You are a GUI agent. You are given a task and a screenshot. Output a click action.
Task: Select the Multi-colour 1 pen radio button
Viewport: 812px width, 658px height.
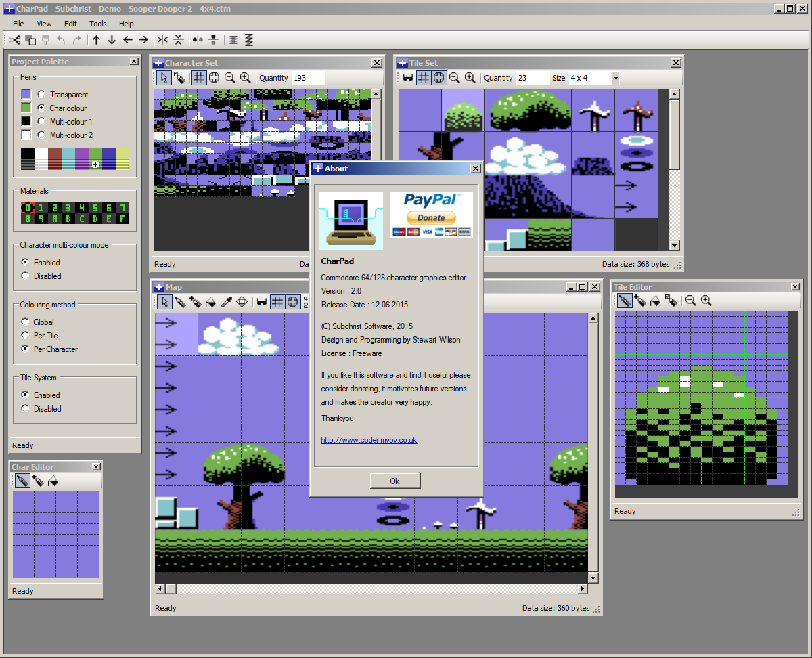41,121
